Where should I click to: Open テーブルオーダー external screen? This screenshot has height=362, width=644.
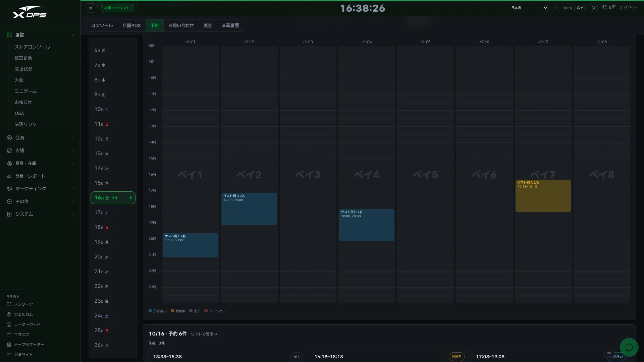[25, 345]
